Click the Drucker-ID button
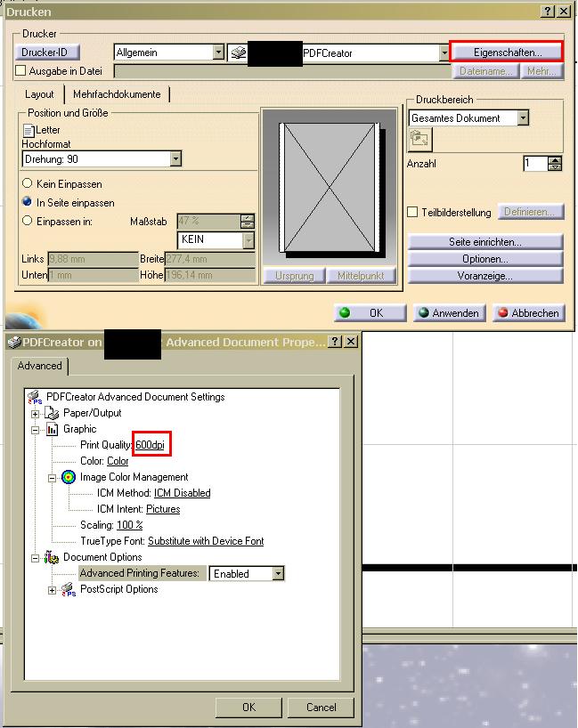 click(x=46, y=52)
